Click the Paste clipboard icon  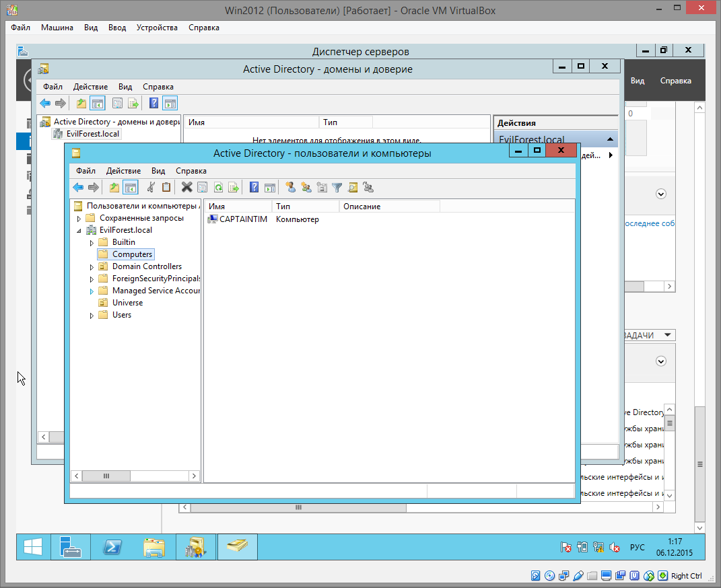pos(166,188)
